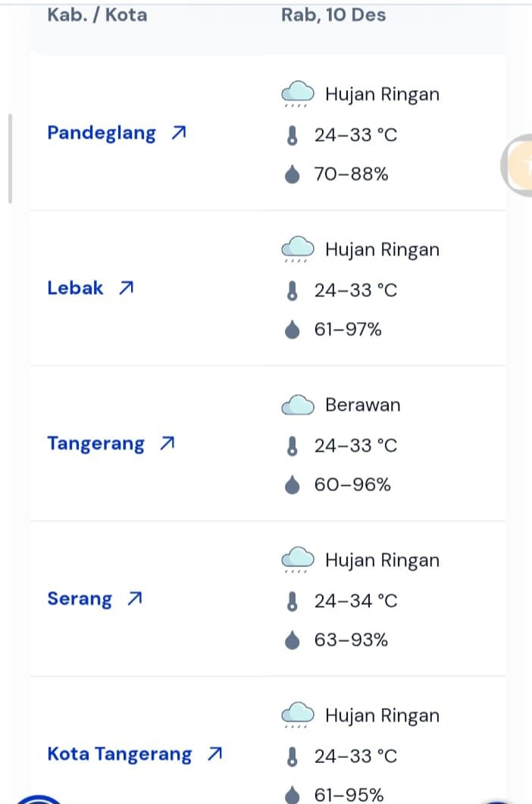The image size is (532, 804).
Task: Click the rain cloud icon for Serang
Action: point(298,561)
